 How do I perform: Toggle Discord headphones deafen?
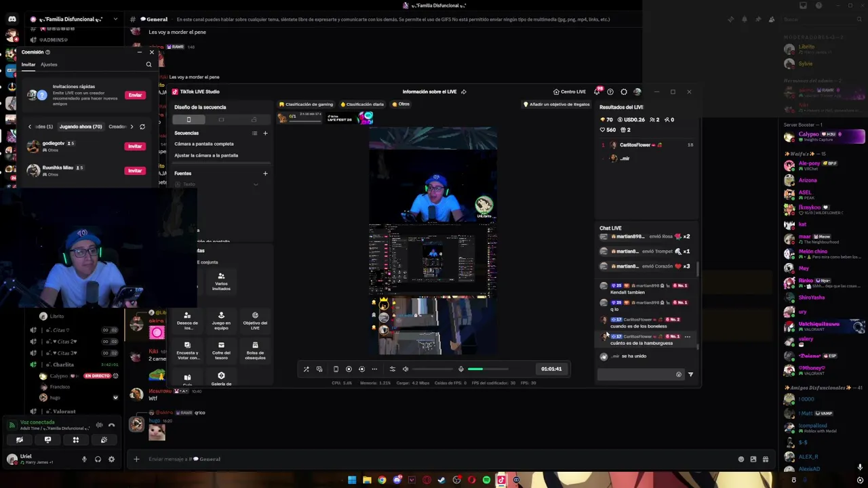point(98,459)
